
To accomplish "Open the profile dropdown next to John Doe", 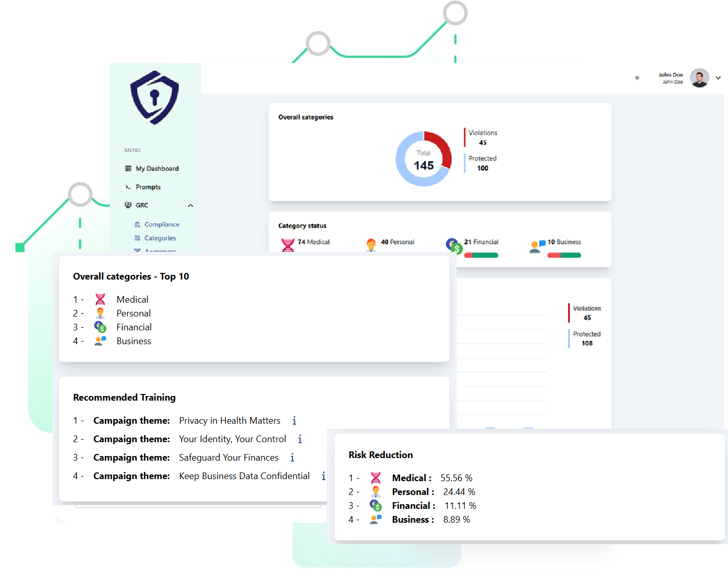I will click(718, 78).
